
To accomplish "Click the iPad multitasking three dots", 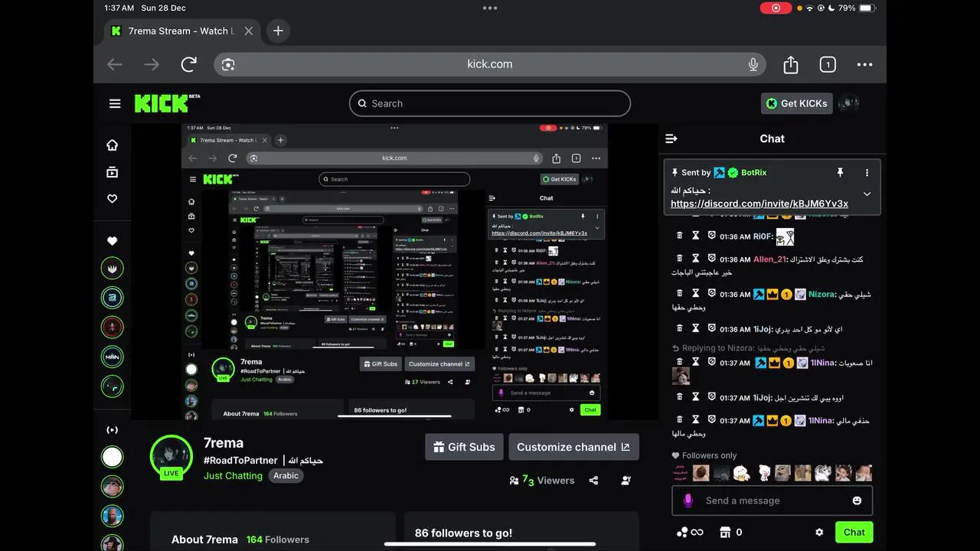I will pos(490,8).
